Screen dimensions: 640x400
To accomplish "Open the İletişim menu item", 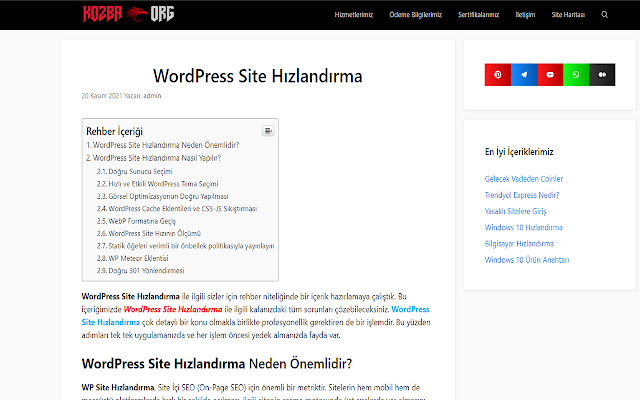I will click(525, 15).
